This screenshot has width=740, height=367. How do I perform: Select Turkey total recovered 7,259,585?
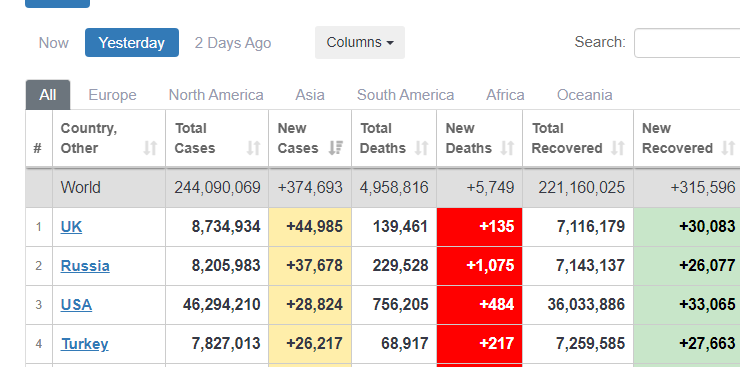590,343
